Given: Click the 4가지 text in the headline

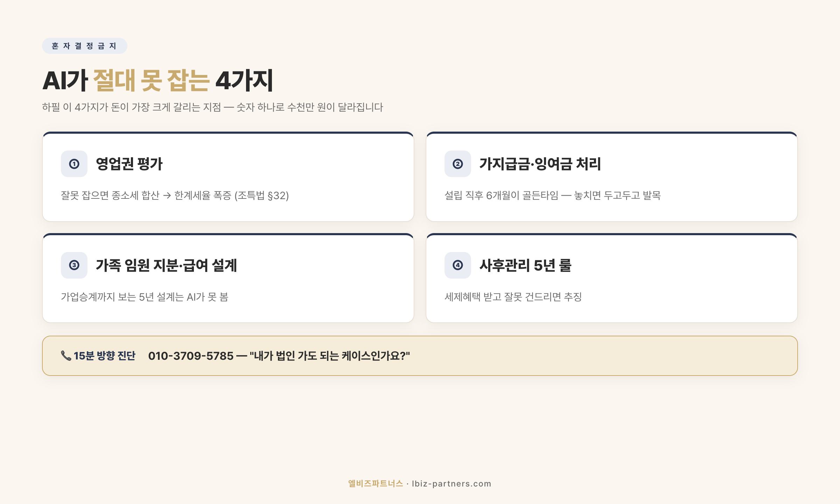Looking at the screenshot, I should [x=244, y=80].
